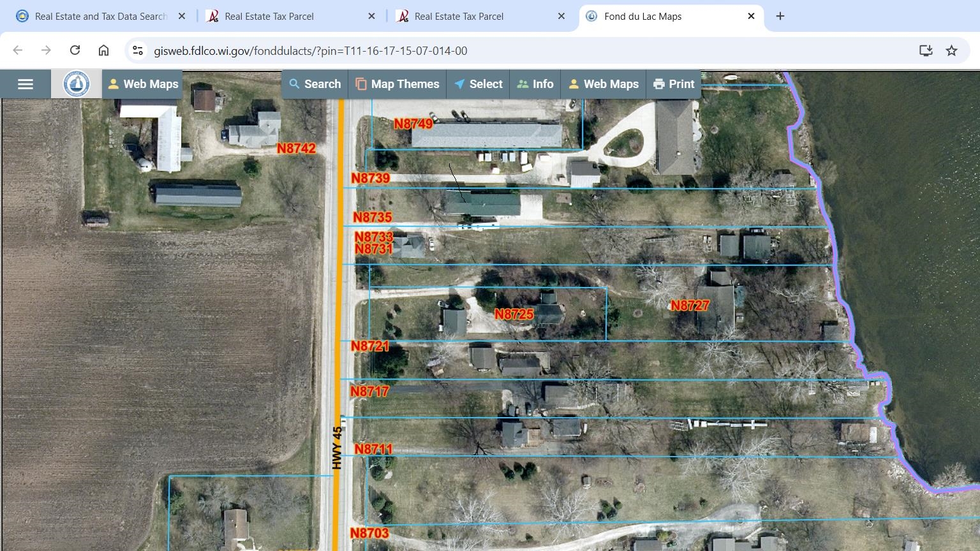Close the Fond du Lac Maps tab

coord(751,16)
